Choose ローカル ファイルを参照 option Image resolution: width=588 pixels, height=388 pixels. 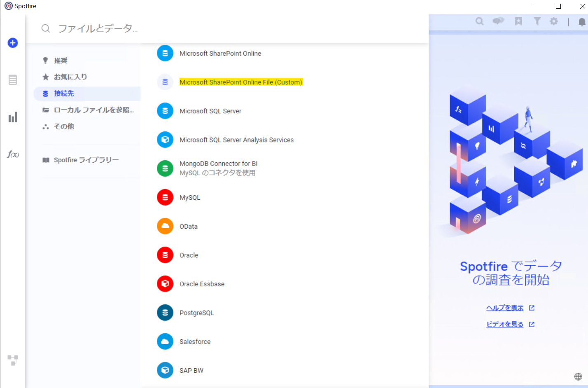tap(87, 110)
